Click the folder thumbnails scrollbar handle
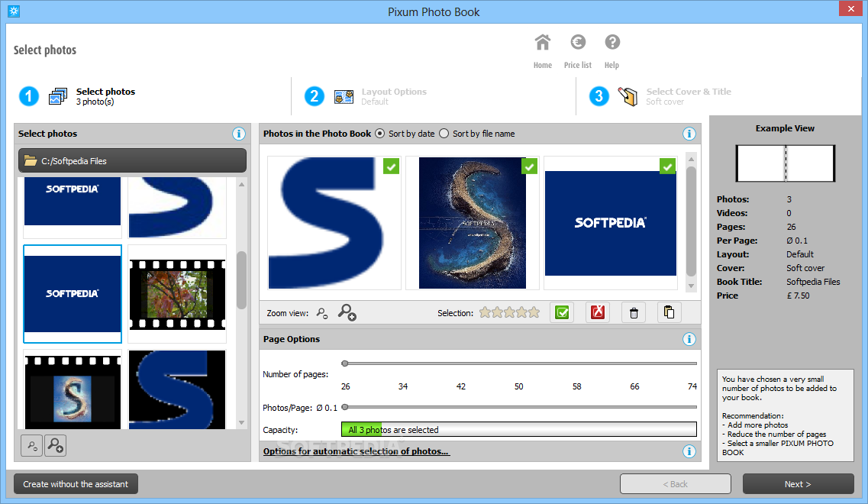This screenshot has width=868, height=504. pyautogui.click(x=241, y=280)
